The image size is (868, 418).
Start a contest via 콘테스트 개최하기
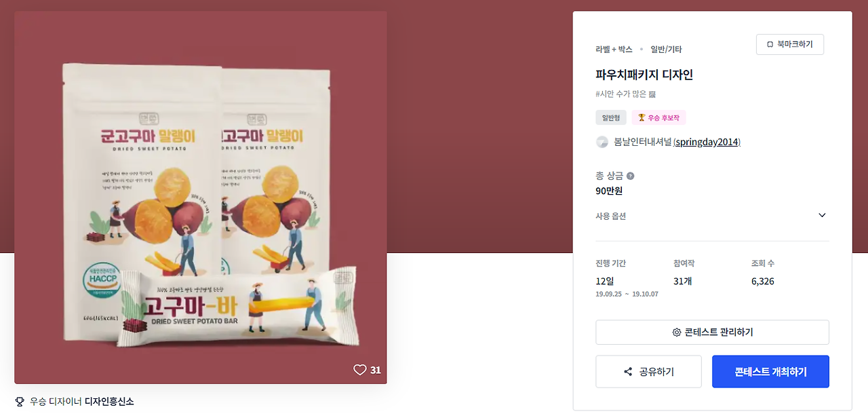[x=770, y=372]
